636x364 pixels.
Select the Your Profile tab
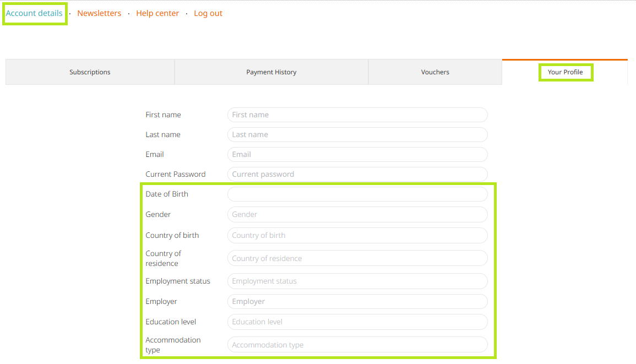[565, 72]
